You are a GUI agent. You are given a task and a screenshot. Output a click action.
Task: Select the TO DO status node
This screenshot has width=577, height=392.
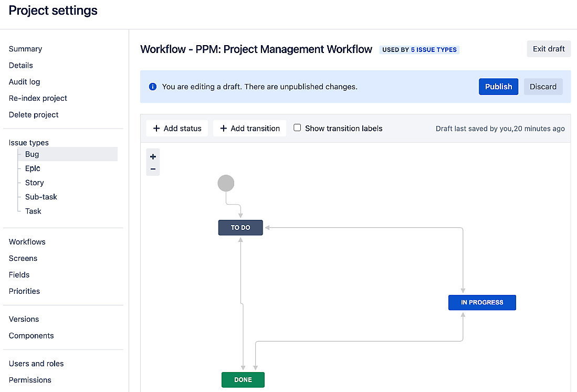[240, 227]
